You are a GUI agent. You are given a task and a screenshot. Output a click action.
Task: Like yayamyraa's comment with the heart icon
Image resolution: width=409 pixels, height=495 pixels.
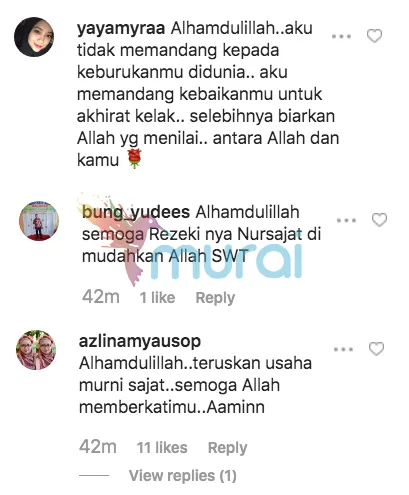tap(374, 36)
